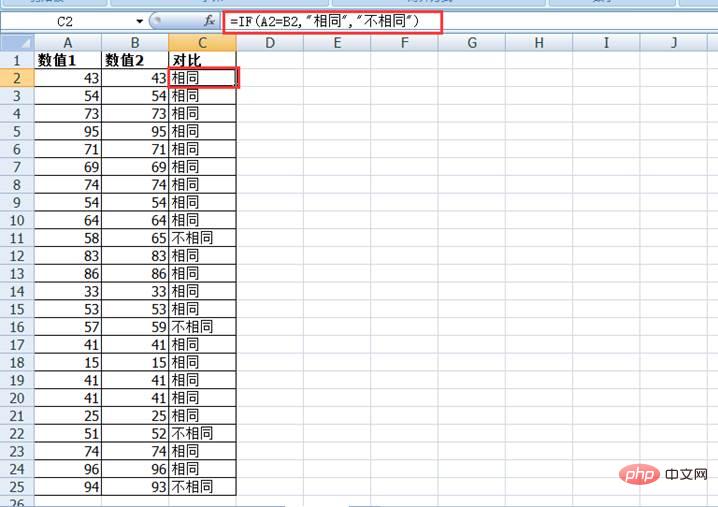This screenshot has height=507, width=718.
Task: Select column A header
Action: point(68,43)
